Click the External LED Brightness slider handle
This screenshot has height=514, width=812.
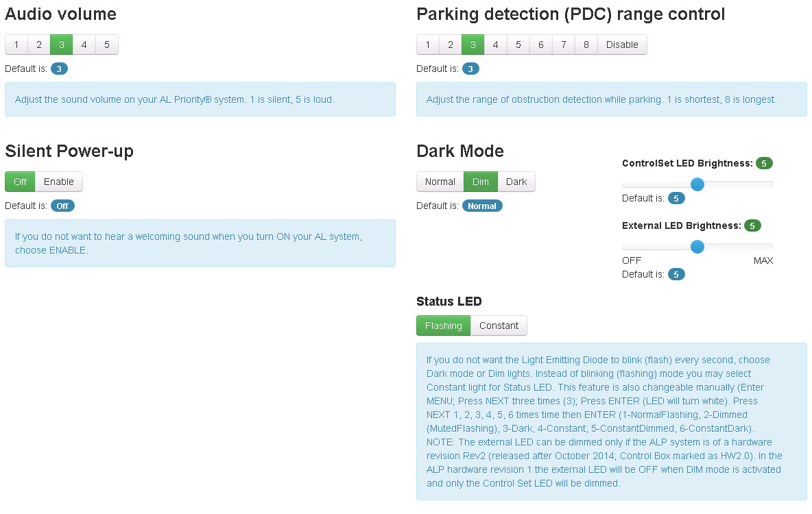pos(697,247)
